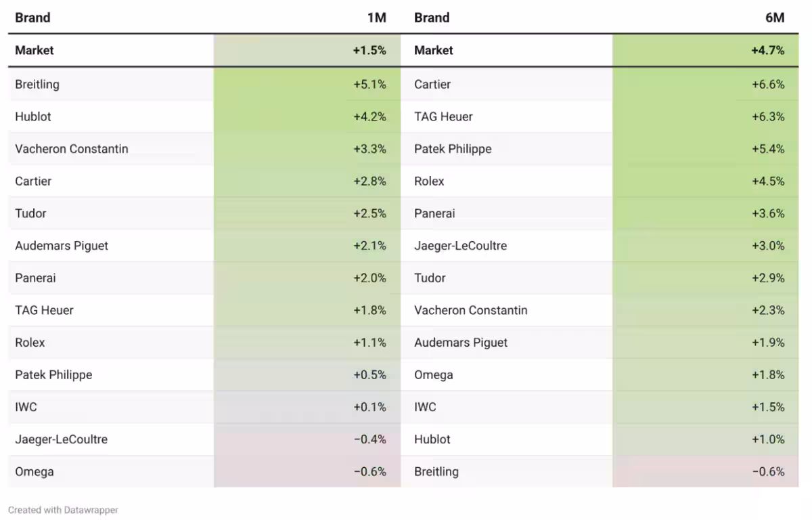Screen dimensions: 812x520
Task: Click TAG Heuer in the 6M table
Action: (443, 116)
